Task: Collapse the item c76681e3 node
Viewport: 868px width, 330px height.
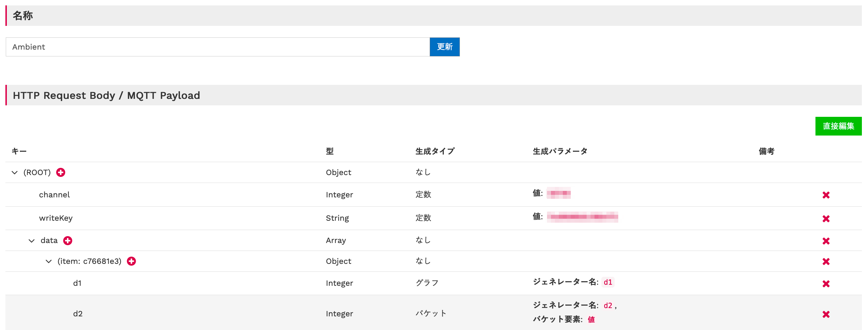Action: click(49, 261)
